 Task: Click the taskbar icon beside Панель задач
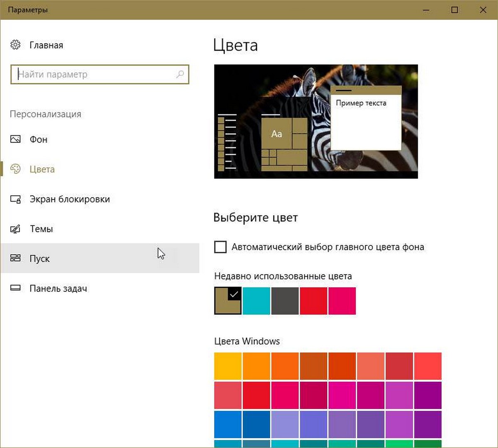point(15,288)
